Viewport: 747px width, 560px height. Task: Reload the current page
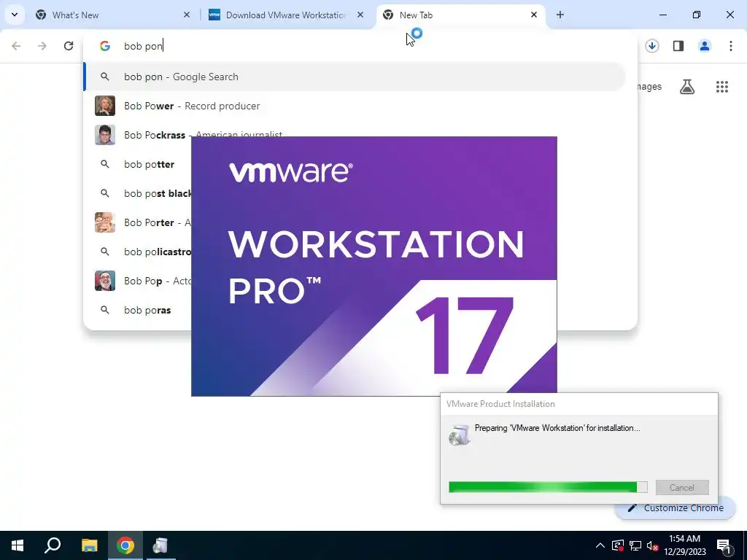pos(69,46)
